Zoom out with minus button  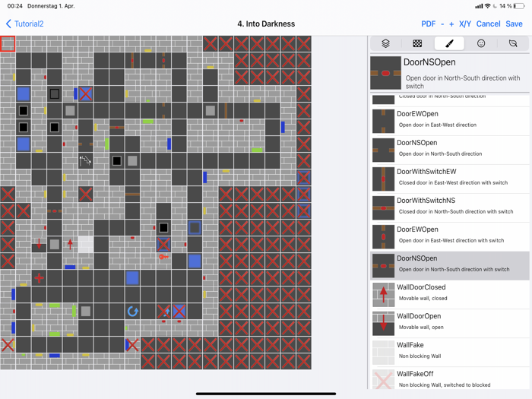tap(442, 24)
